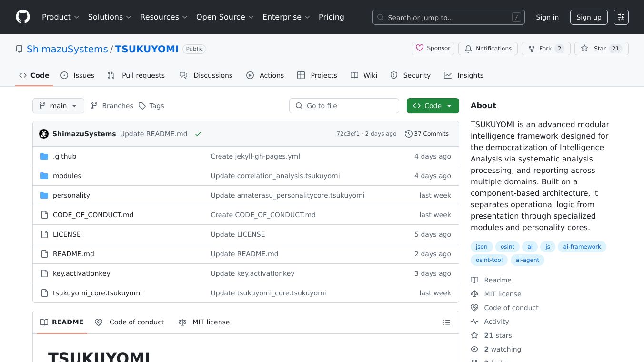Click the green commit status checkmark
Screen dimensions: 644x362
[x=198, y=134]
